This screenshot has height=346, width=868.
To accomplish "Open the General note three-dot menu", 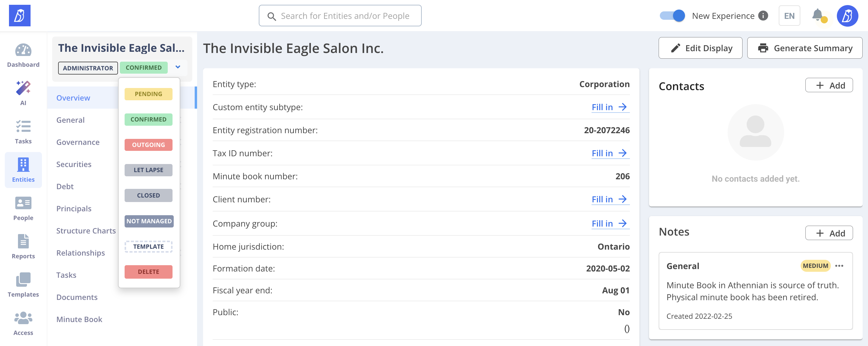I will (x=839, y=265).
